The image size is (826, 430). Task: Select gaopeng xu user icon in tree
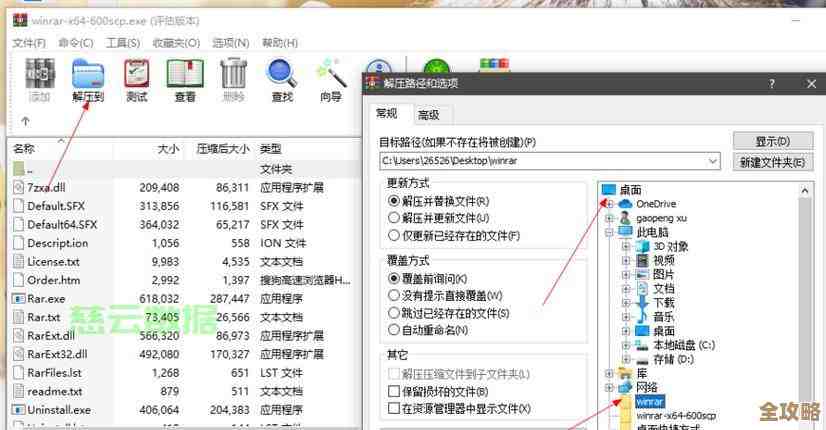625,218
